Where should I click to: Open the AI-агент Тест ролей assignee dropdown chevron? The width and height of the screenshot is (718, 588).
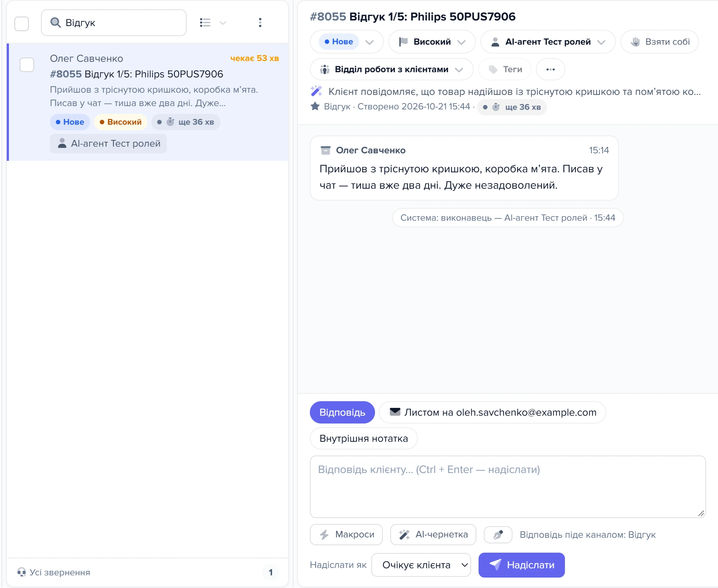[x=601, y=42]
